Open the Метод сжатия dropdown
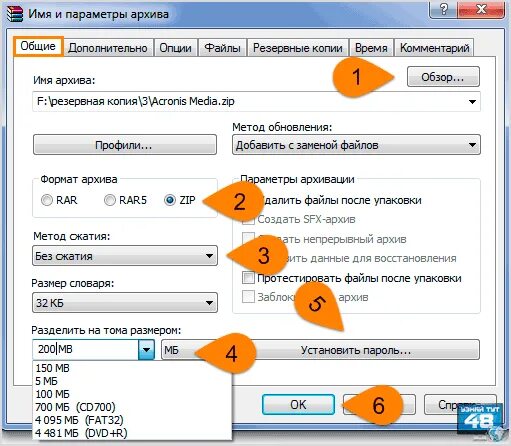 click(125, 256)
